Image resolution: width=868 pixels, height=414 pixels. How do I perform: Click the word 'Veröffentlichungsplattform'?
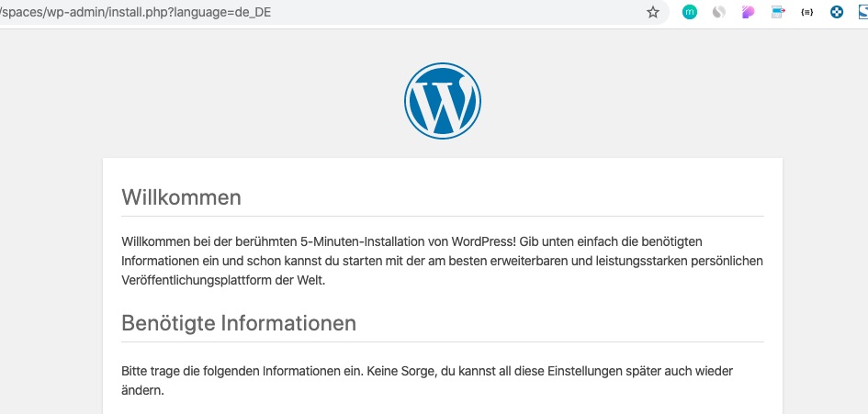point(197,280)
